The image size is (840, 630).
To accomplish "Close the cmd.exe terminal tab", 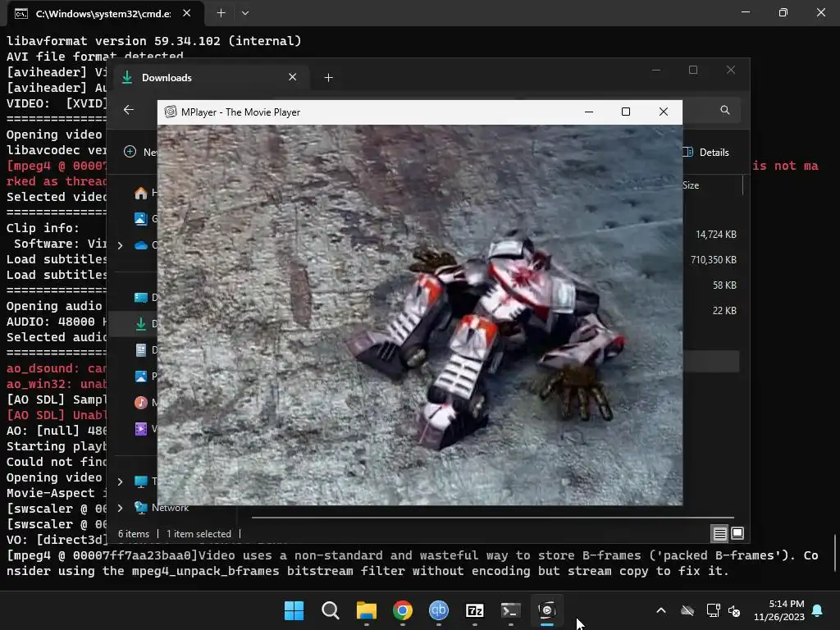I will (x=186, y=13).
